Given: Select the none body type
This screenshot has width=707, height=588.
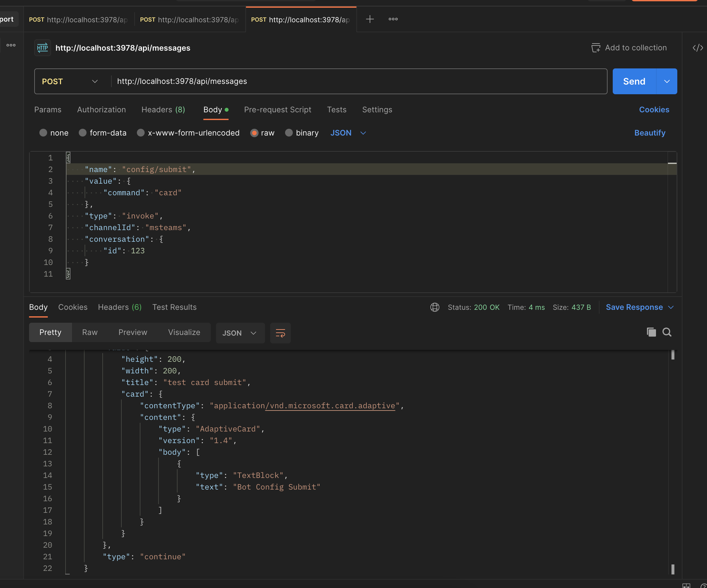Looking at the screenshot, I should pos(43,133).
